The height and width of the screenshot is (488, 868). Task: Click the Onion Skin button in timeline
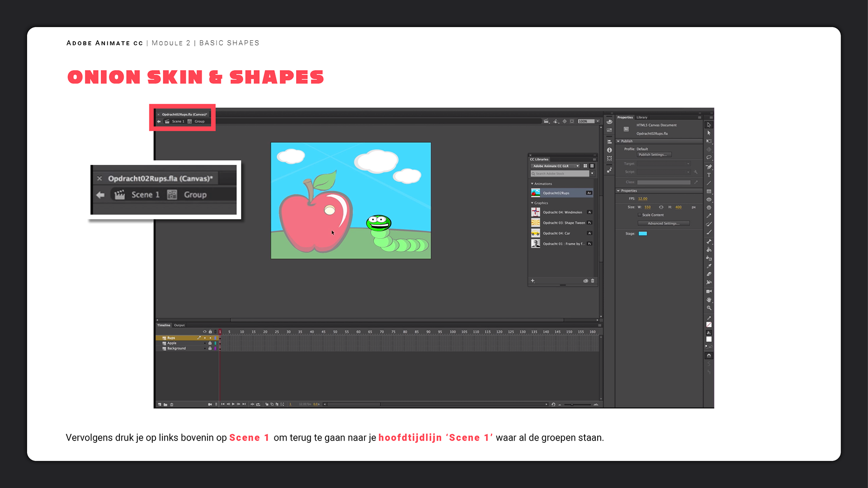click(267, 404)
